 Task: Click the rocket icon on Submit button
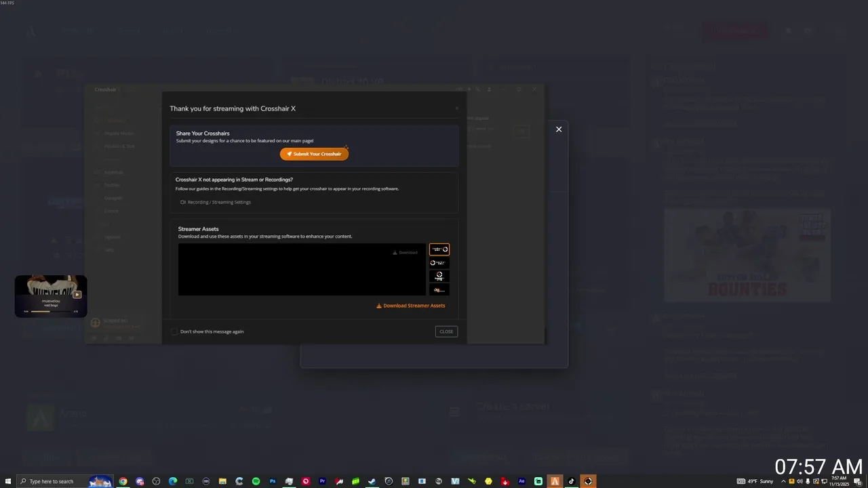(290, 154)
